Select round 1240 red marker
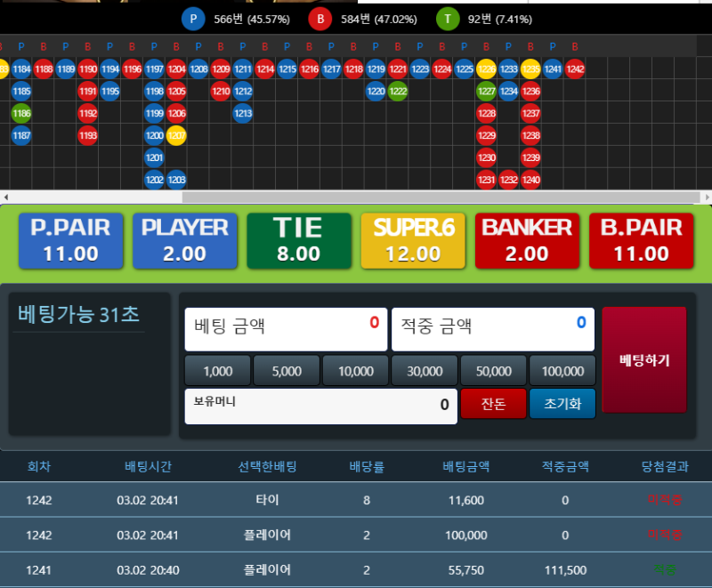712x588 pixels. point(530,180)
